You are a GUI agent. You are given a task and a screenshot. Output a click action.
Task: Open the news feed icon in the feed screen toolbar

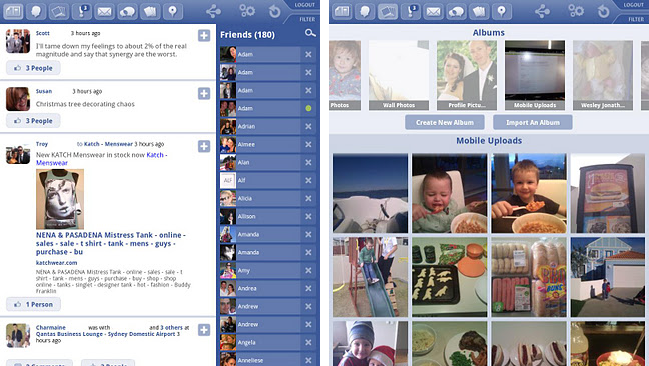pos(13,11)
